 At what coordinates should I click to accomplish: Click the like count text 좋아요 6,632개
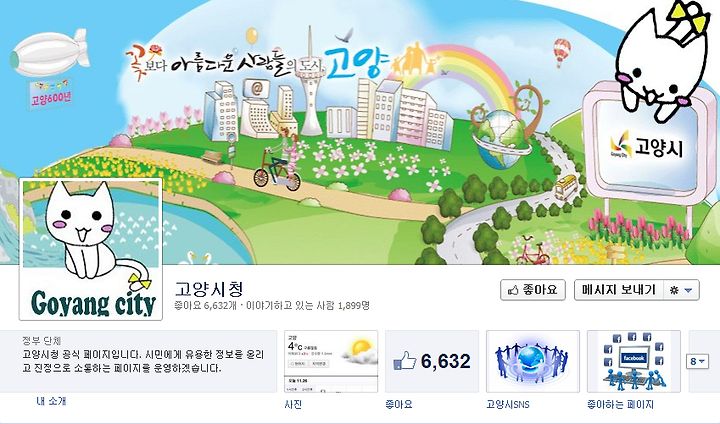[x=205, y=305]
